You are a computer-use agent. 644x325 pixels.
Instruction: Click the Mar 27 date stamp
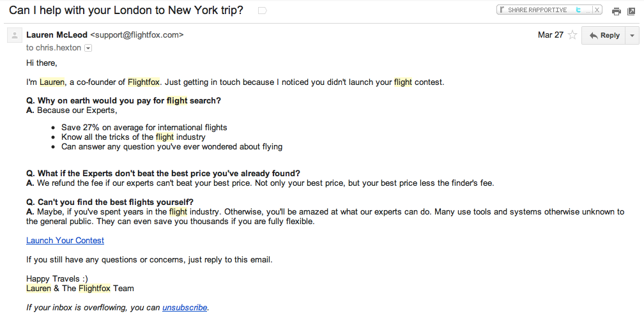(x=550, y=35)
